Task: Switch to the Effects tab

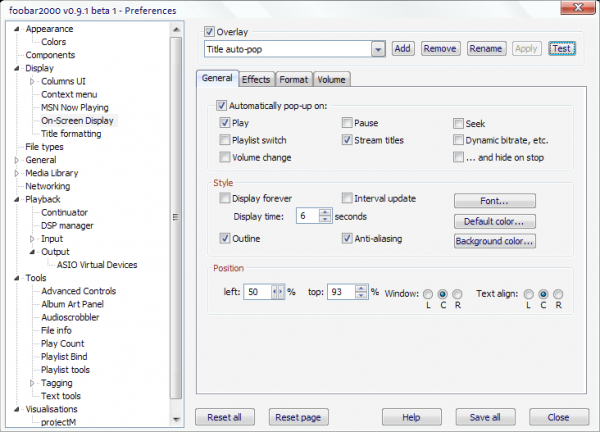Action: [x=256, y=79]
